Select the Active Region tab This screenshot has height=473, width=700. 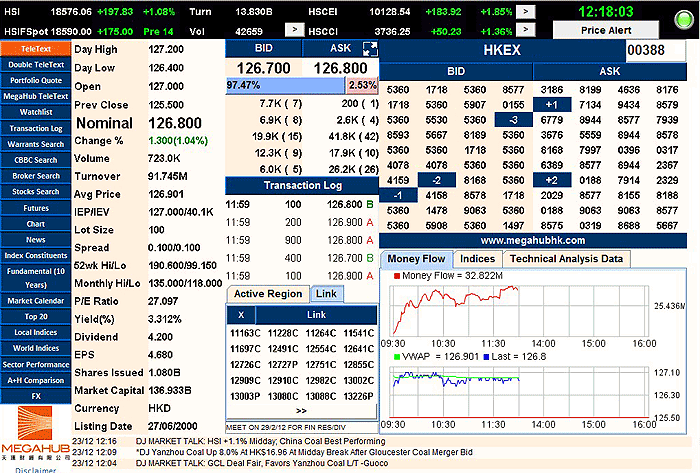tap(267, 293)
